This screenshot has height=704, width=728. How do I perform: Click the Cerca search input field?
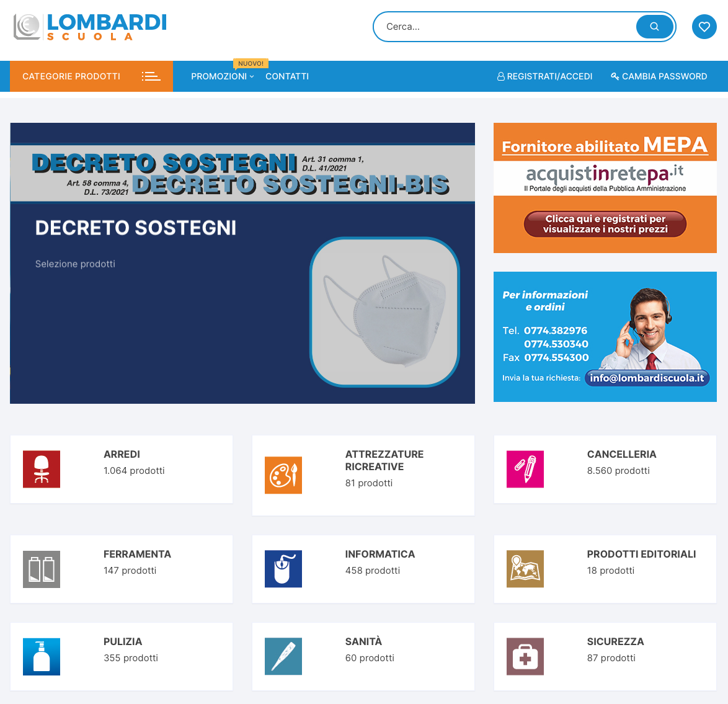coord(506,27)
